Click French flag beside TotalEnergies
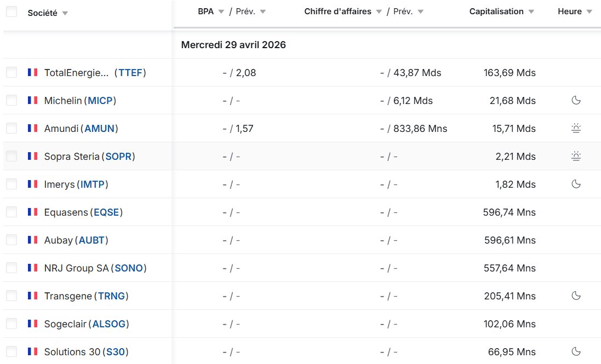 coord(32,72)
